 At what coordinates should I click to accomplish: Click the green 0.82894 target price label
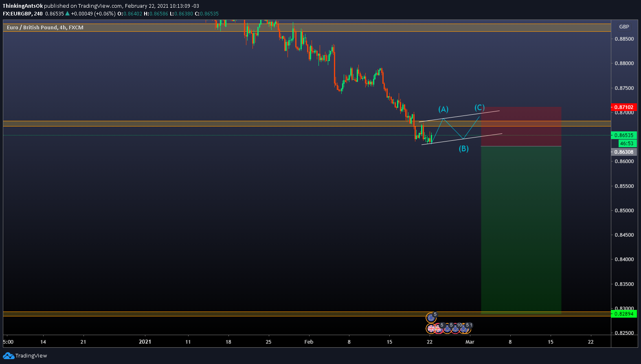(x=623, y=314)
